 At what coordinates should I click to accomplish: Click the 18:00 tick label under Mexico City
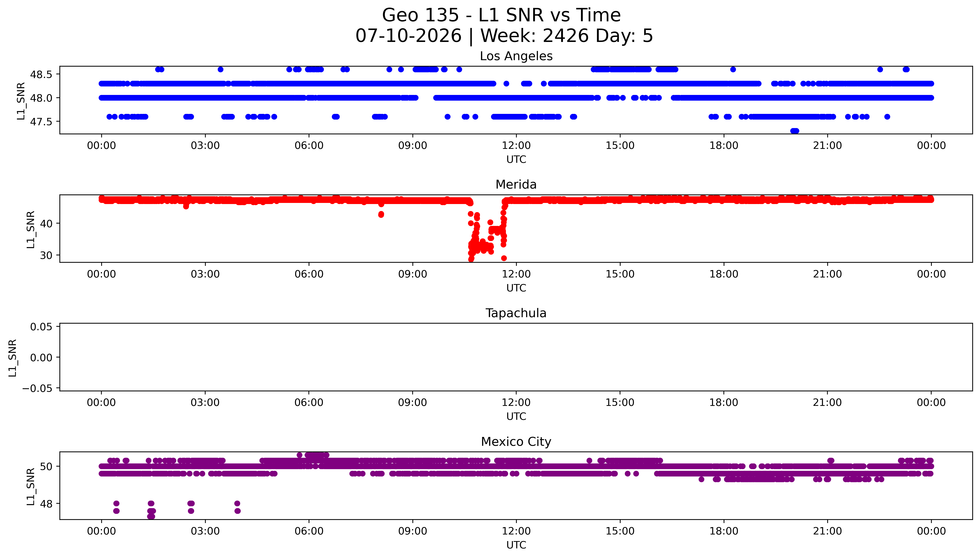[724, 531]
